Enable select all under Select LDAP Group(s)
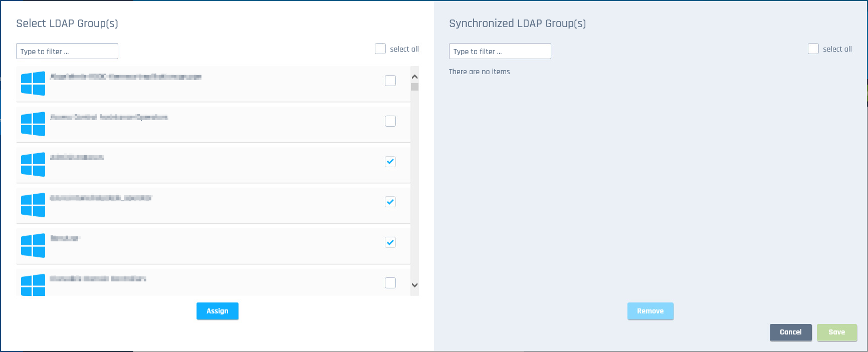The width and height of the screenshot is (868, 352). point(380,49)
